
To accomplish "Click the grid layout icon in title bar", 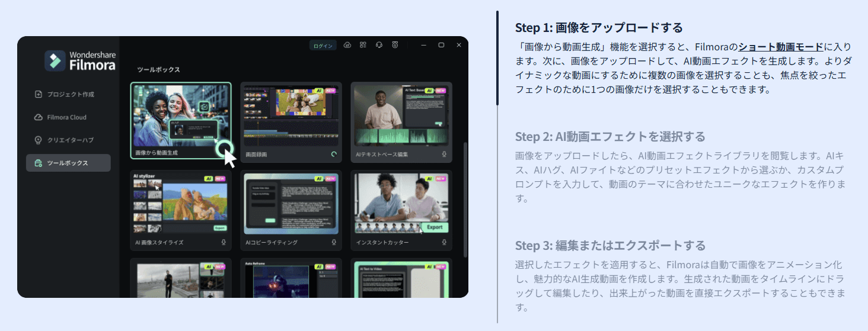I will pos(363,45).
